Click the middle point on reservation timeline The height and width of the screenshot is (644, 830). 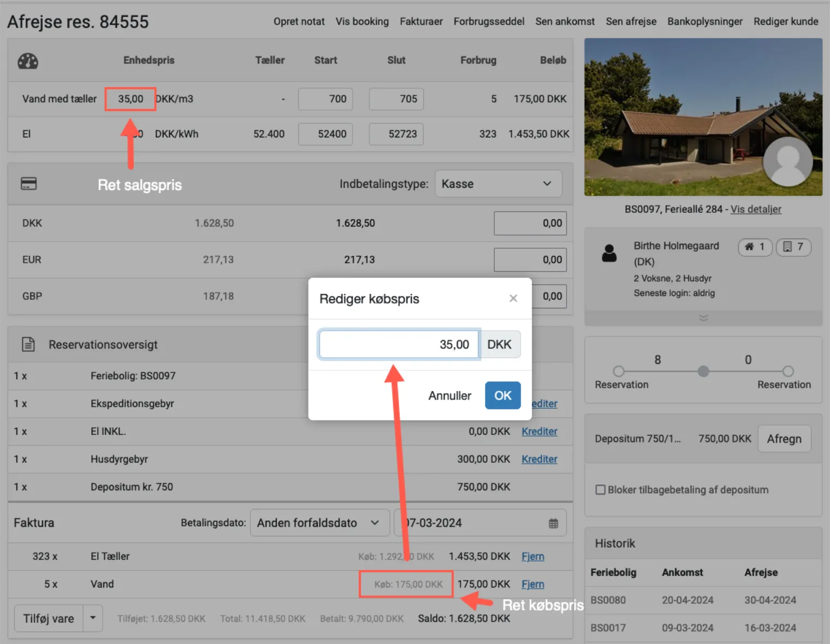703,371
